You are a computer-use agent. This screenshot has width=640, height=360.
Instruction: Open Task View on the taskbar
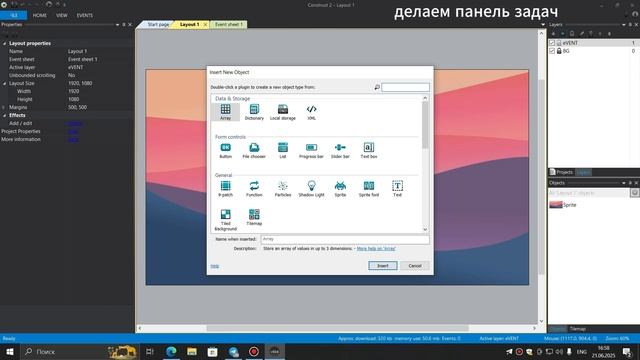point(150,351)
